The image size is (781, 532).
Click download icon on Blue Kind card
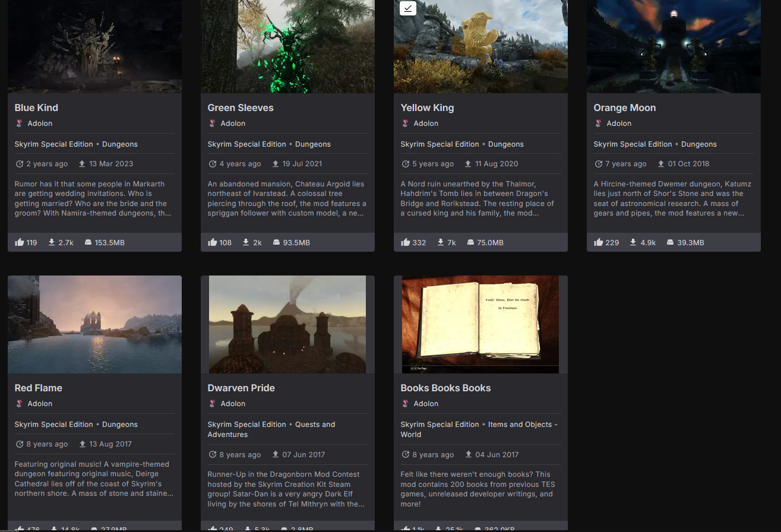(52, 242)
